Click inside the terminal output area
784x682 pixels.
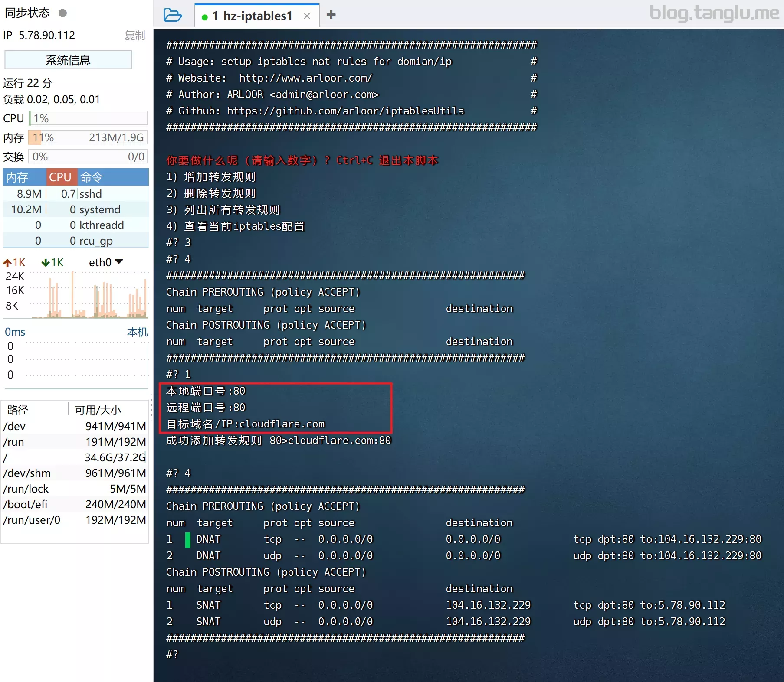[434, 347]
